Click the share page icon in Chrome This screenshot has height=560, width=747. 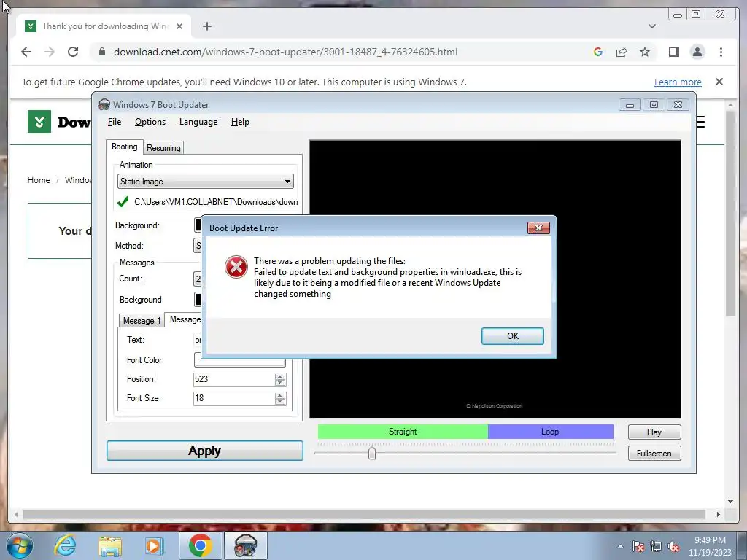(x=622, y=52)
